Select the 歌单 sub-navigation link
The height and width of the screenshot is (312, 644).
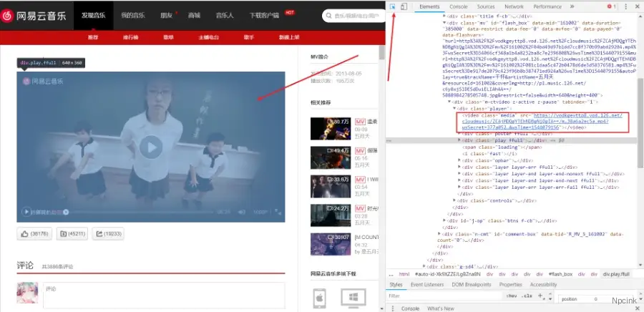point(168,37)
